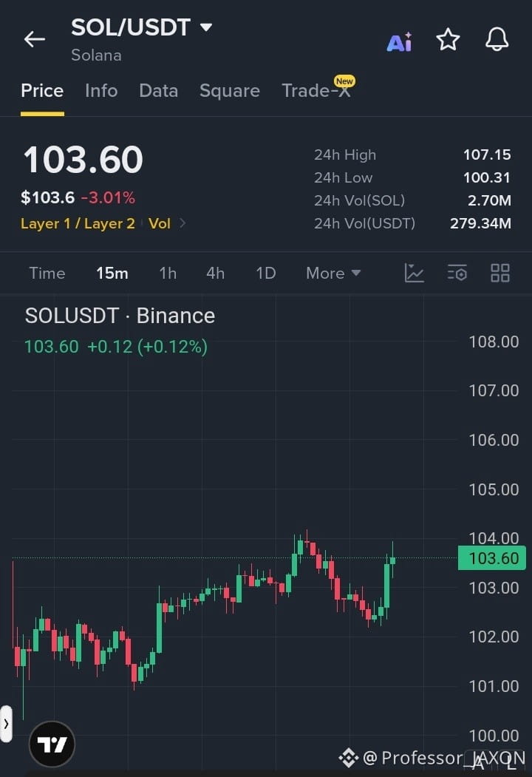This screenshot has height=777, width=532.
Task: Click the 103.60 current price label on axis
Action: coord(492,558)
